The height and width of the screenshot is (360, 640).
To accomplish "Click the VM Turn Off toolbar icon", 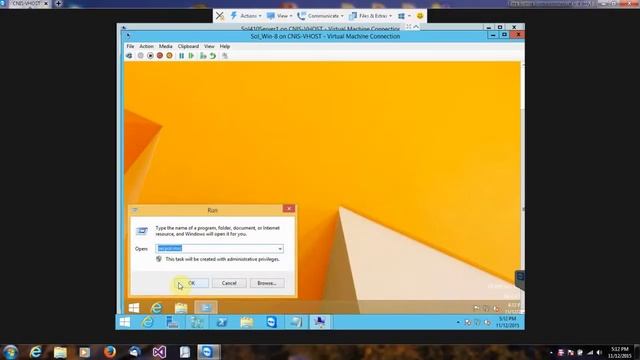I will pyautogui.click(x=150, y=56).
